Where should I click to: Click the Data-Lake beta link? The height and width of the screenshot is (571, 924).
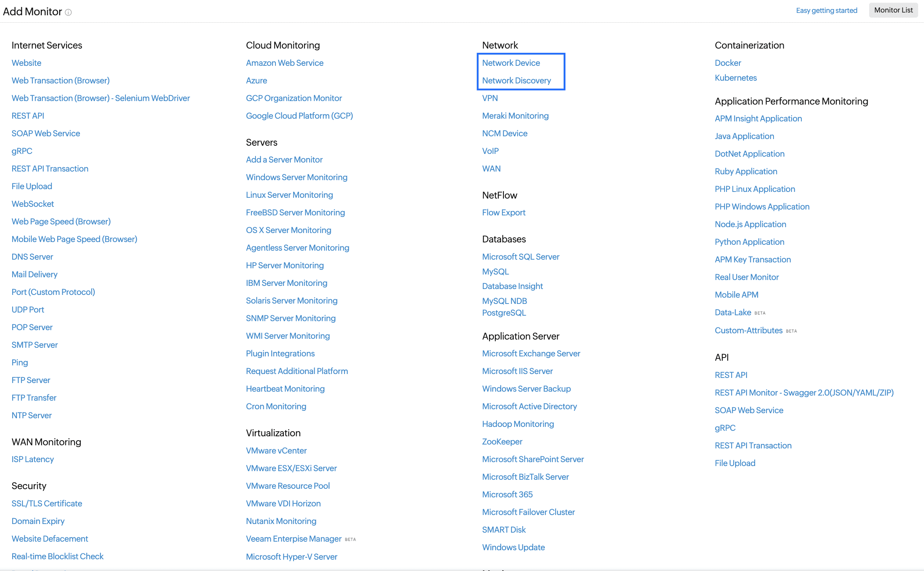(x=732, y=312)
